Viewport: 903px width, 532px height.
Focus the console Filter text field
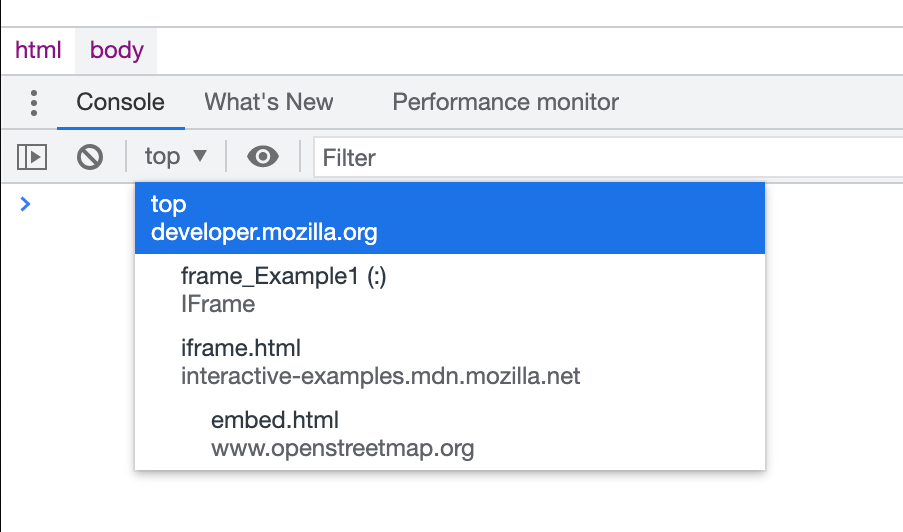[600, 157]
